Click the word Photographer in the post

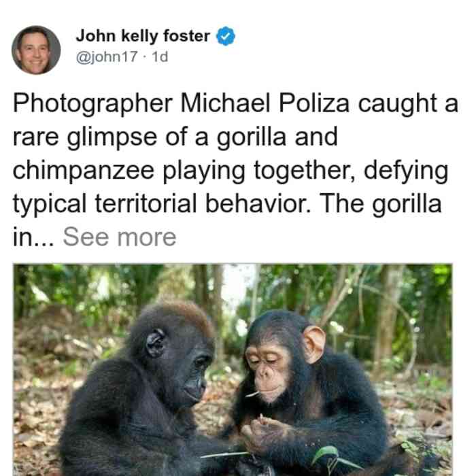[x=92, y=104]
